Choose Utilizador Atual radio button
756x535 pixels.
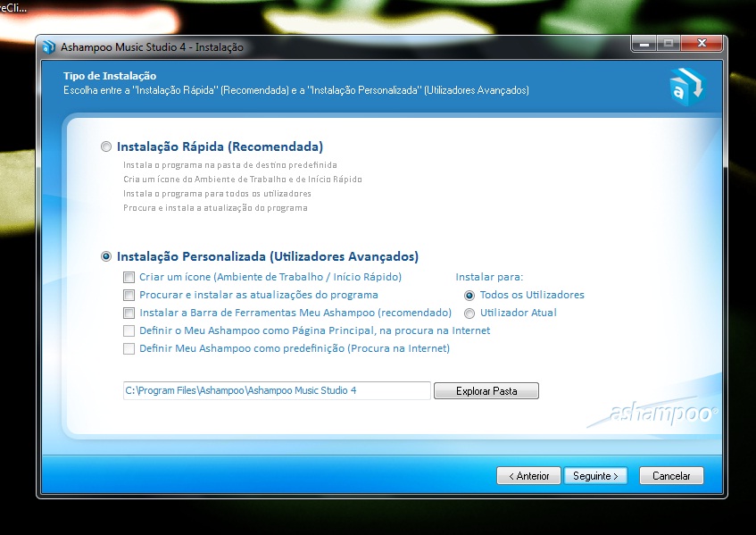click(x=469, y=313)
